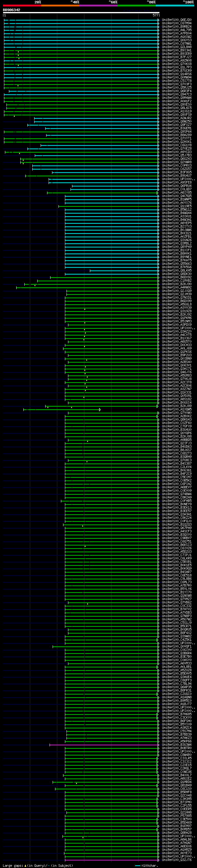Click the 577 query end position label
Viewport: 197px width, 868px height.
[x=155, y=15]
